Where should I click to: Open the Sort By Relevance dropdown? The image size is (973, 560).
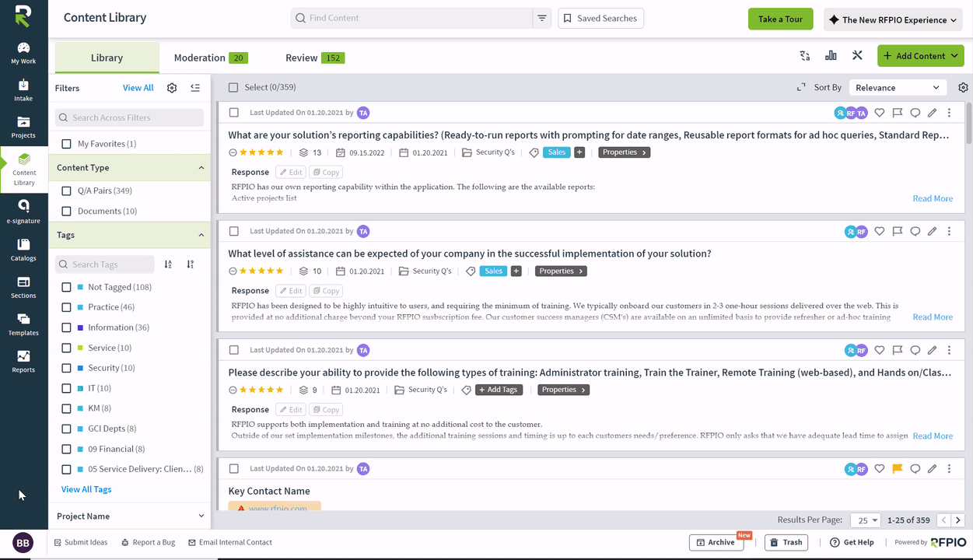coord(898,88)
